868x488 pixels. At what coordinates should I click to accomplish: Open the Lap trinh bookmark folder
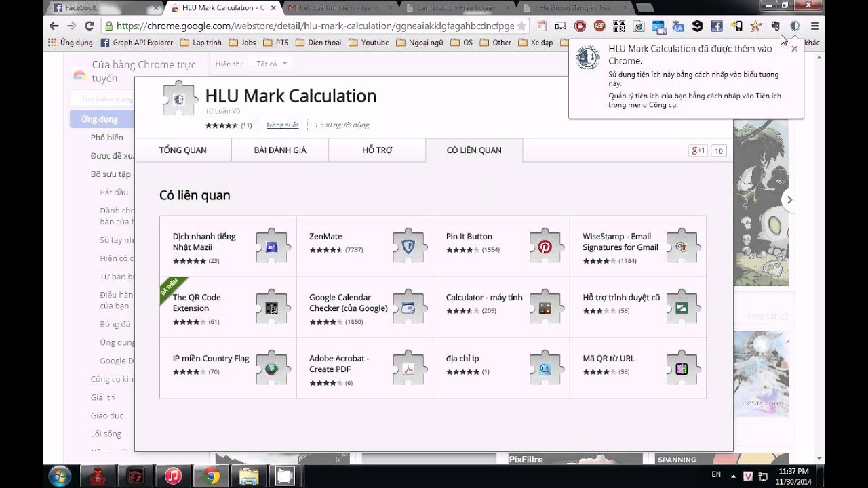(x=201, y=42)
